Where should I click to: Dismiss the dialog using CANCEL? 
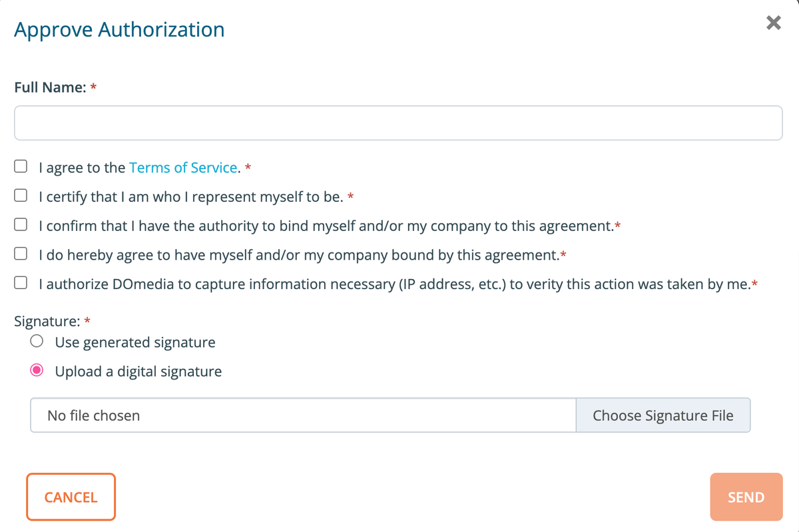click(x=71, y=497)
